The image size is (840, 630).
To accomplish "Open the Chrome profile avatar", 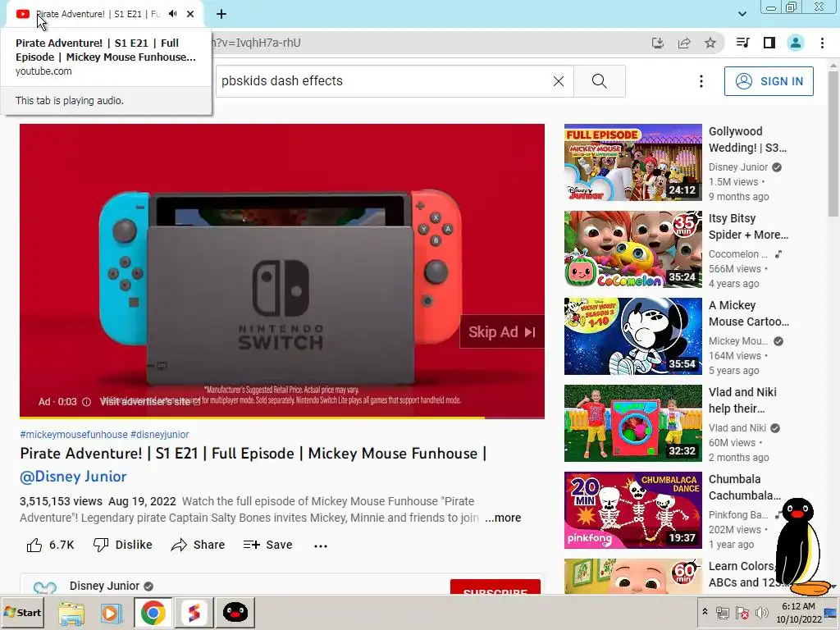I will pos(796,43).
